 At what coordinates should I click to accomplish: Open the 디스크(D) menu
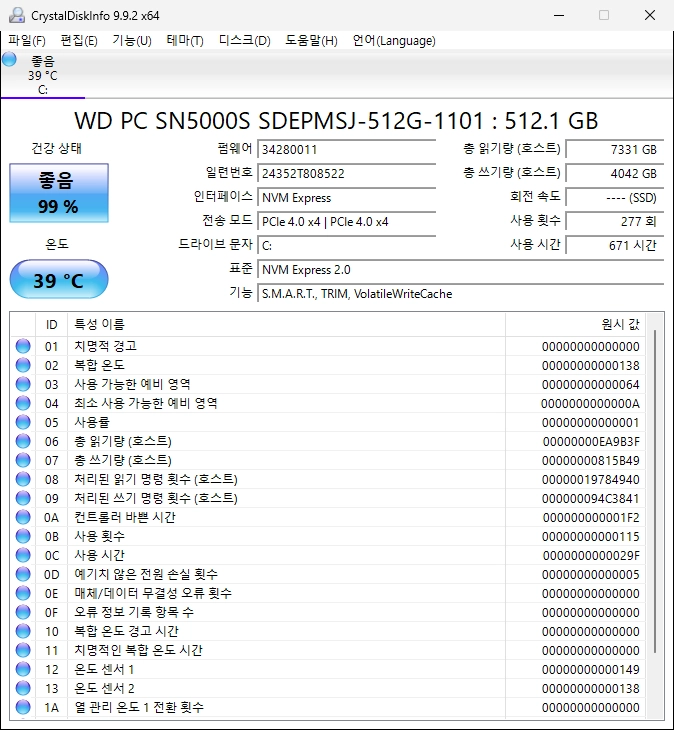(x=244, y=41)
